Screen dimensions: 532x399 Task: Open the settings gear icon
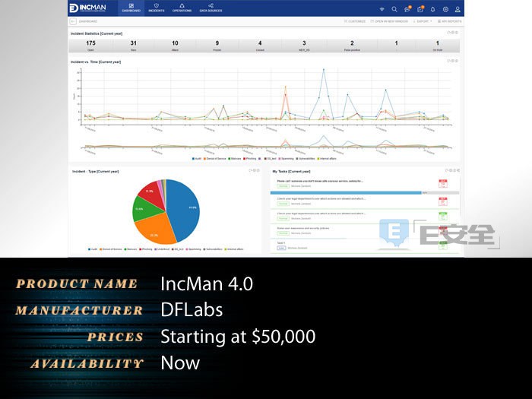(445, 9)
